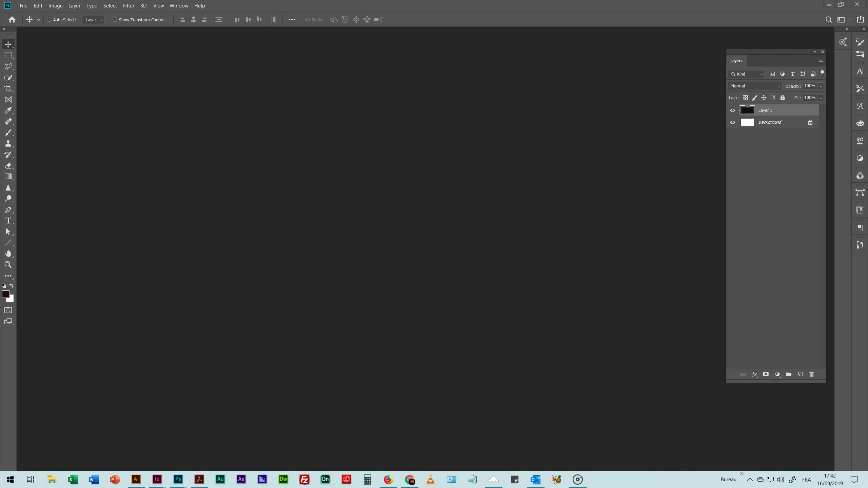868x488 pixels.
Task: Select the Zoom tool in toolbar
Action: (8, 265)
